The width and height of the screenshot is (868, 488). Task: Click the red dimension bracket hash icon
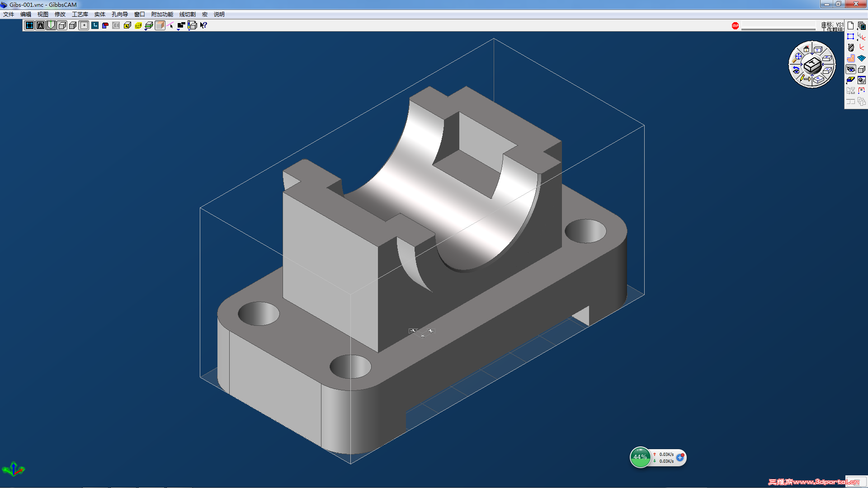click(861, 91)
